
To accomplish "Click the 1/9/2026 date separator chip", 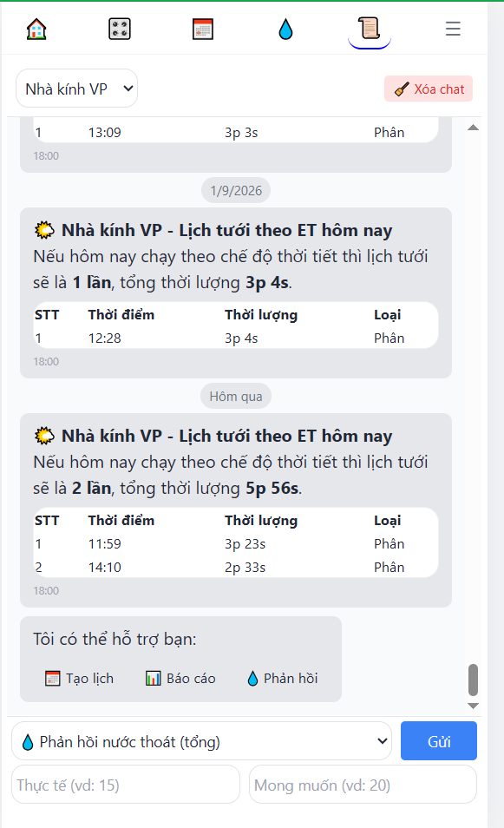I will (236, 191).
